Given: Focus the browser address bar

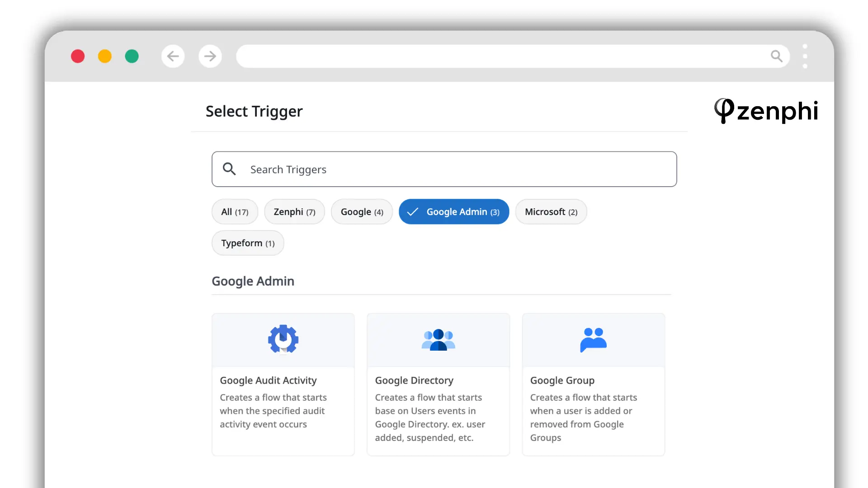Looking at the screenshot, I should point(513,56).
